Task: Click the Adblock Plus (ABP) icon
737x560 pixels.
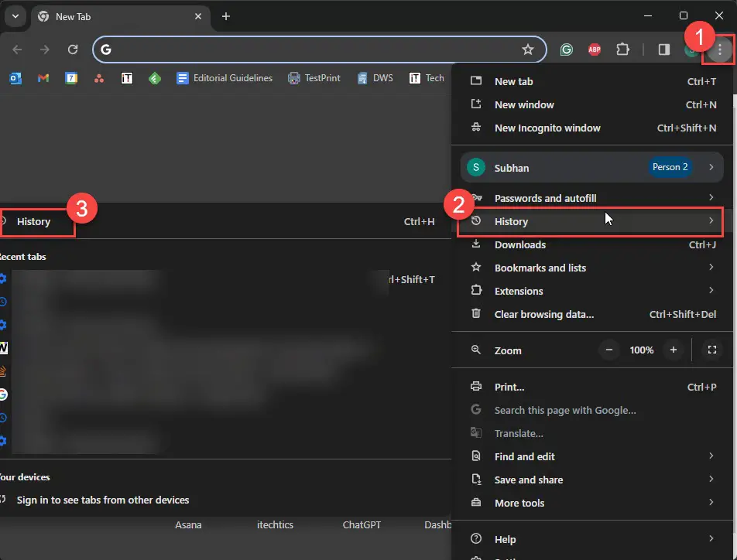Action: pos(594,49)
